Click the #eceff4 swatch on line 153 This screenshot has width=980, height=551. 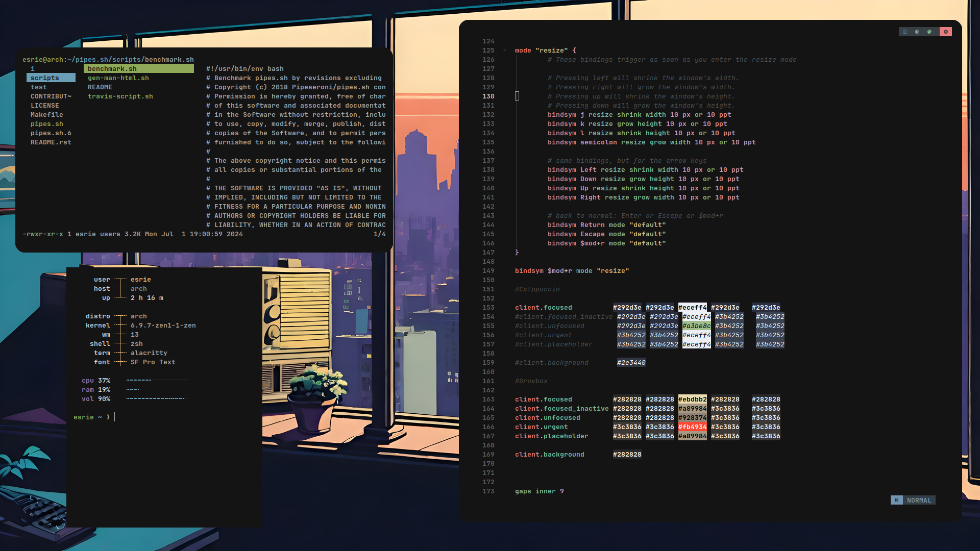[x=692, y=308]
